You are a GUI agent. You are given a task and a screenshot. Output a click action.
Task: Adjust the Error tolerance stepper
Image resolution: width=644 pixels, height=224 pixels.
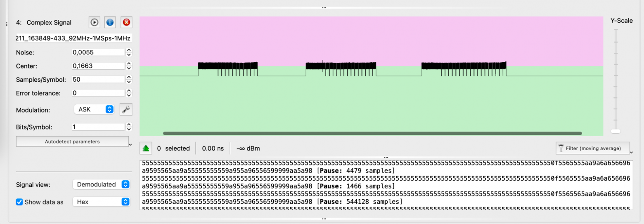pyautogui.click(x=129, y=93)
